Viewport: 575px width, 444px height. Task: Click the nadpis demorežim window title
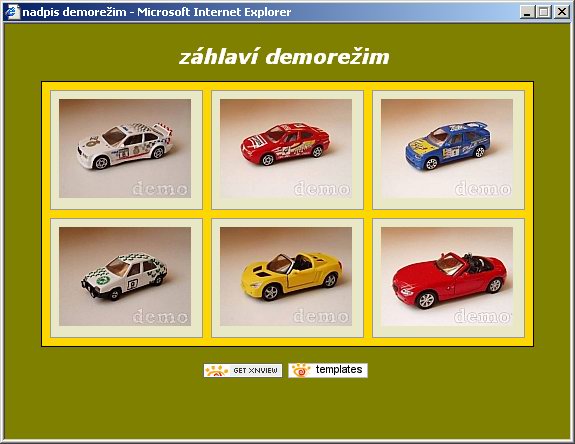point(74,12)
